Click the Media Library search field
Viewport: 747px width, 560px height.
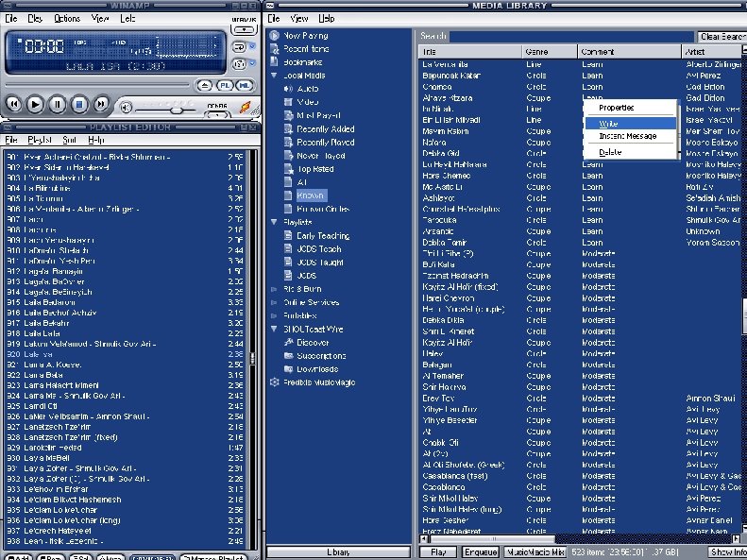click(x=571, y=37)
